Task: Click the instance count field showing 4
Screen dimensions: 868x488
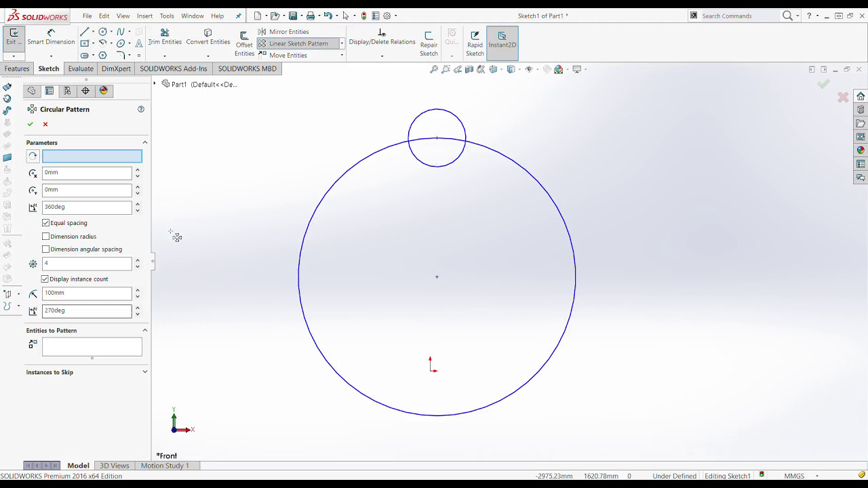Action: tap(87, 264)
